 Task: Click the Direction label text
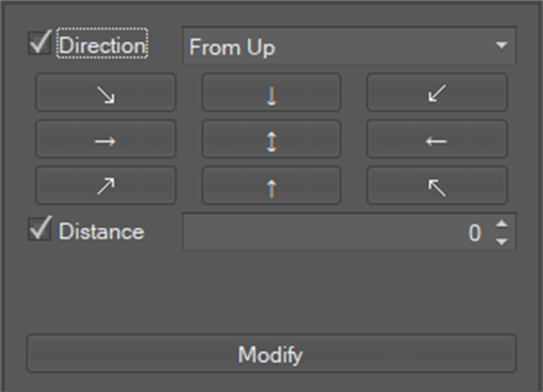pyautogui.click(x=102, y=45)
